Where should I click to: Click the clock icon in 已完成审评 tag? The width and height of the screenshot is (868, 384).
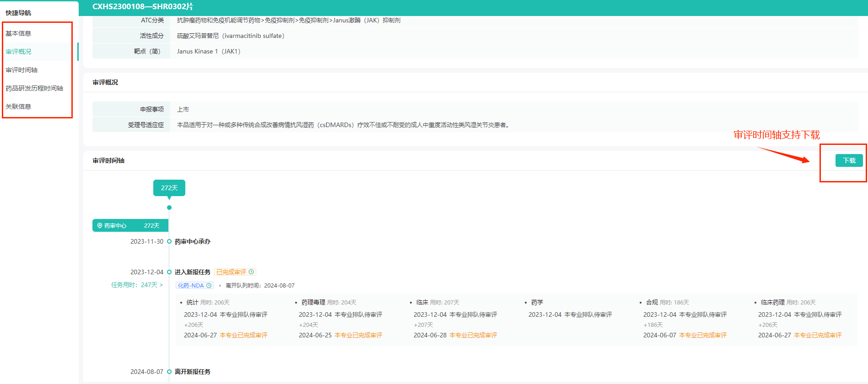[x=251, y=272]
